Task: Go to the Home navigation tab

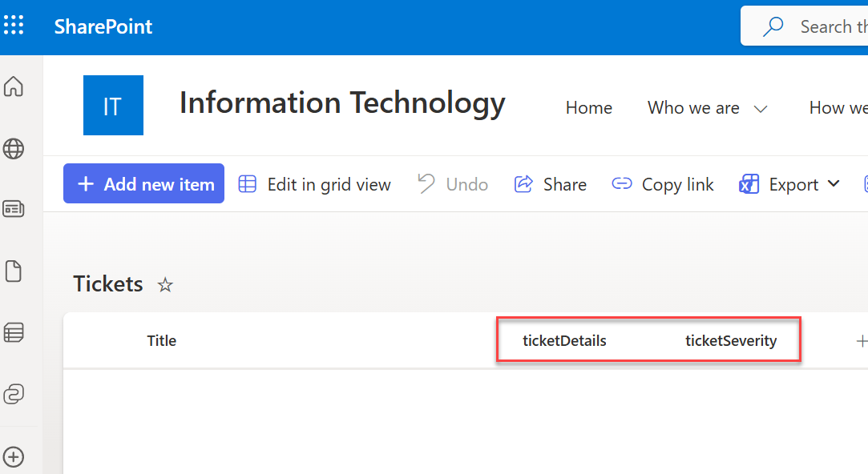Action: 588,108
